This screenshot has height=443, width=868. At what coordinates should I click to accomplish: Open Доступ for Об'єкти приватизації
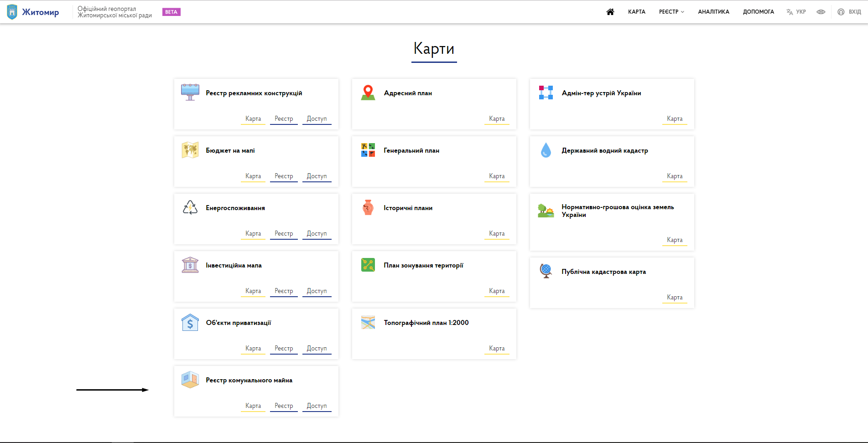coord(317,349)
